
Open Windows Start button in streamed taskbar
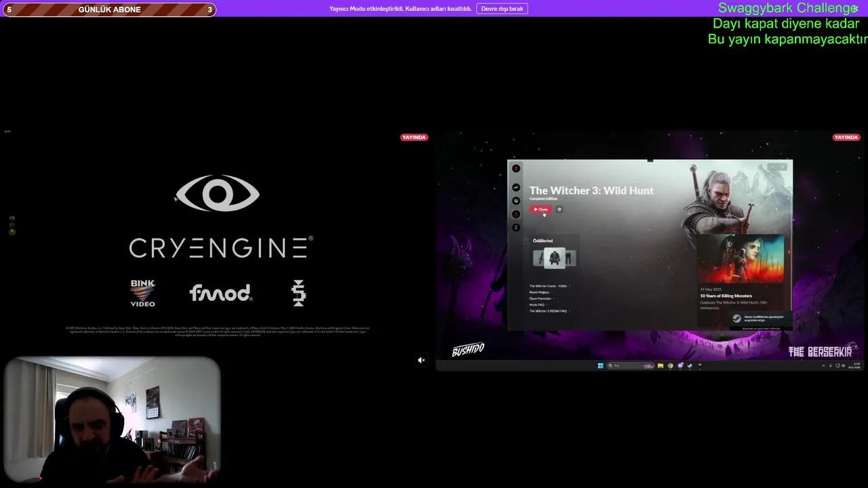coord(600,366)
